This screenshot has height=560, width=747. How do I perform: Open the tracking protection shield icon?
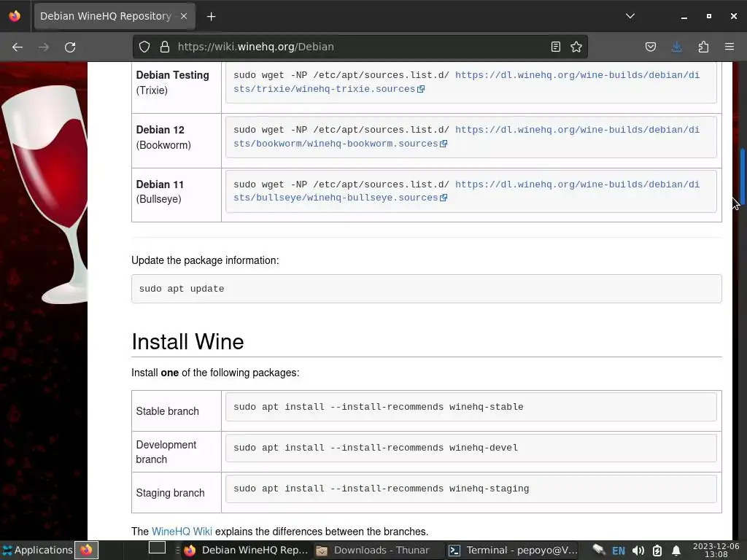(144, 47)
